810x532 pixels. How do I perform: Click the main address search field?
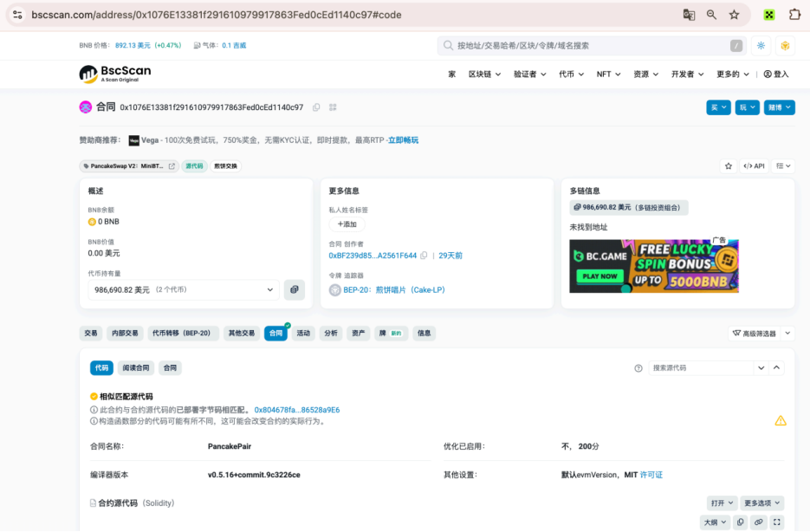pyautogui.click(x=589, y=45)
